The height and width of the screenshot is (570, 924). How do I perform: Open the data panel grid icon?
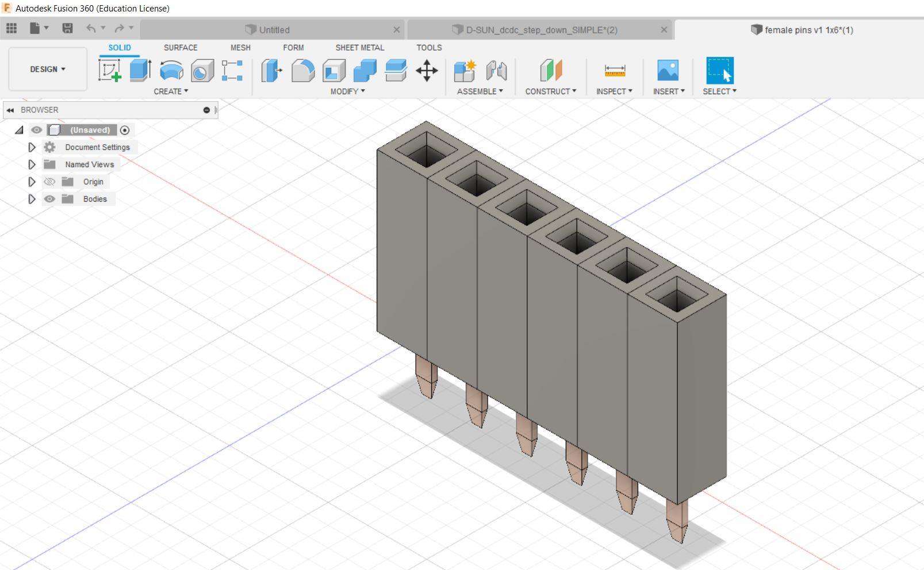(11, 28)
